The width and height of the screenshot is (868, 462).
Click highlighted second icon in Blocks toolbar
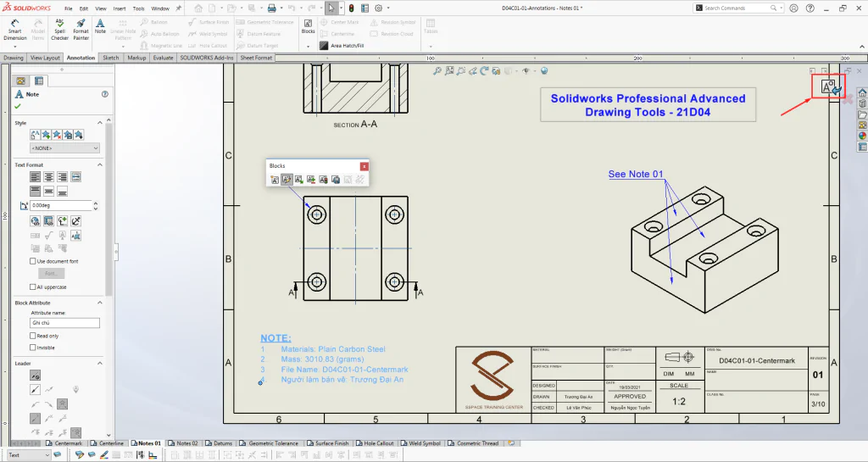(x=287, y=179)
